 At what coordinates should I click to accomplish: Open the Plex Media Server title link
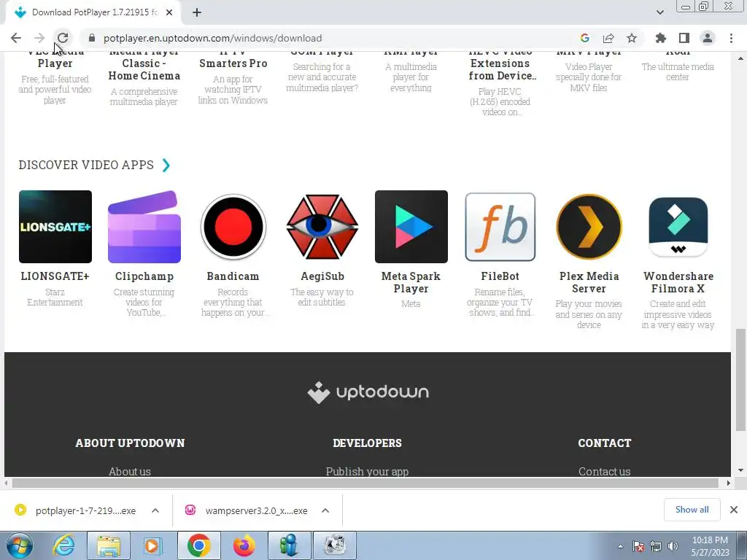(x=589, y=282)
